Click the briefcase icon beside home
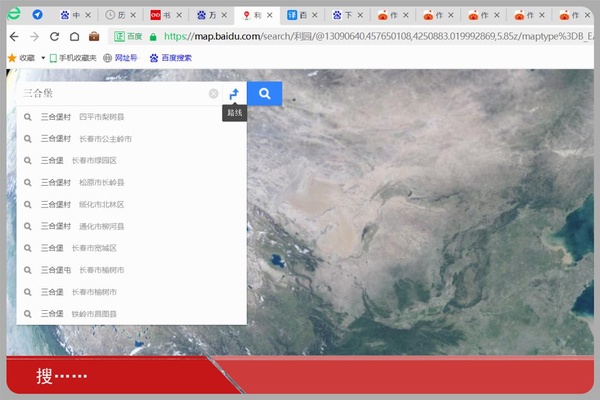Viewport: 600px width, 400px height. pos(94,36)
